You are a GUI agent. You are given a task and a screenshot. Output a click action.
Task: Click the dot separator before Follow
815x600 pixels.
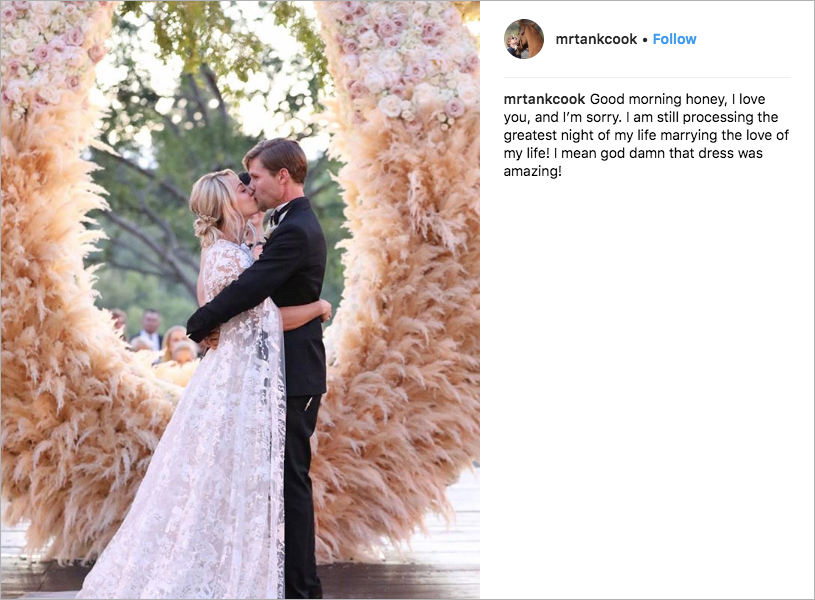[x=645, y=40]
